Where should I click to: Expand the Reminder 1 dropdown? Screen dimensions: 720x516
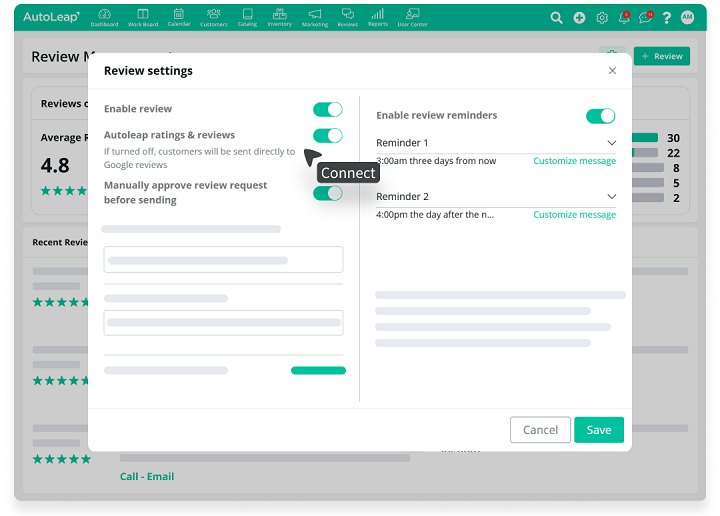(x=611, y=143)
